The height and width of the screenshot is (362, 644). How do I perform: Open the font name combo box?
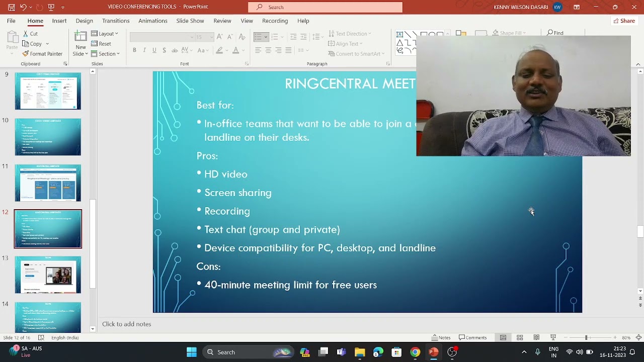click(162, 37)
